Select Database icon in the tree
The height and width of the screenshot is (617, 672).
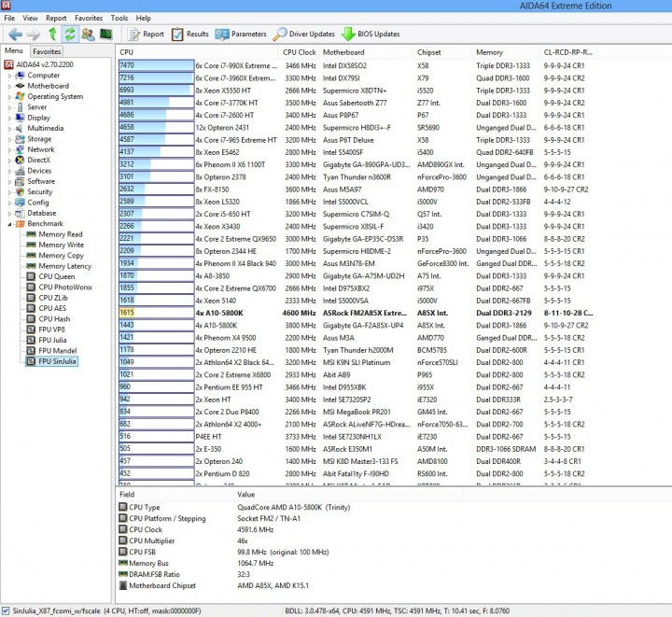click(20, 214)
